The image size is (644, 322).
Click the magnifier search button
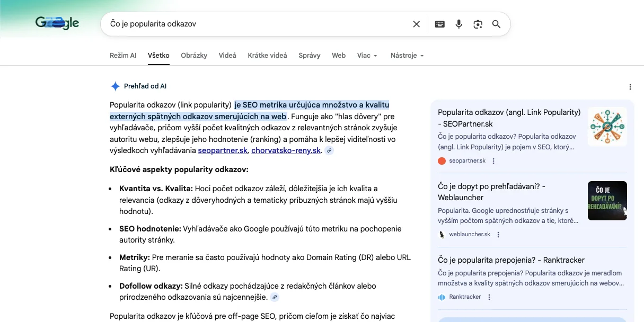[x=496, y=24]
